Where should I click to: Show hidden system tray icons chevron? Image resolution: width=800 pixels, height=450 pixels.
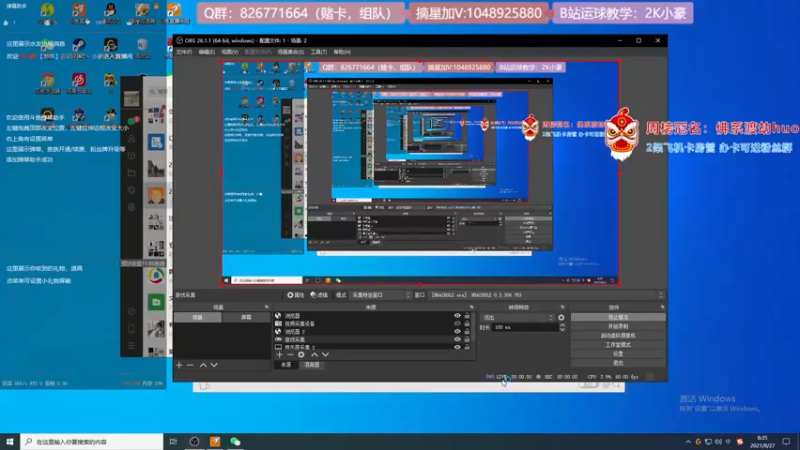click(688, 442)
